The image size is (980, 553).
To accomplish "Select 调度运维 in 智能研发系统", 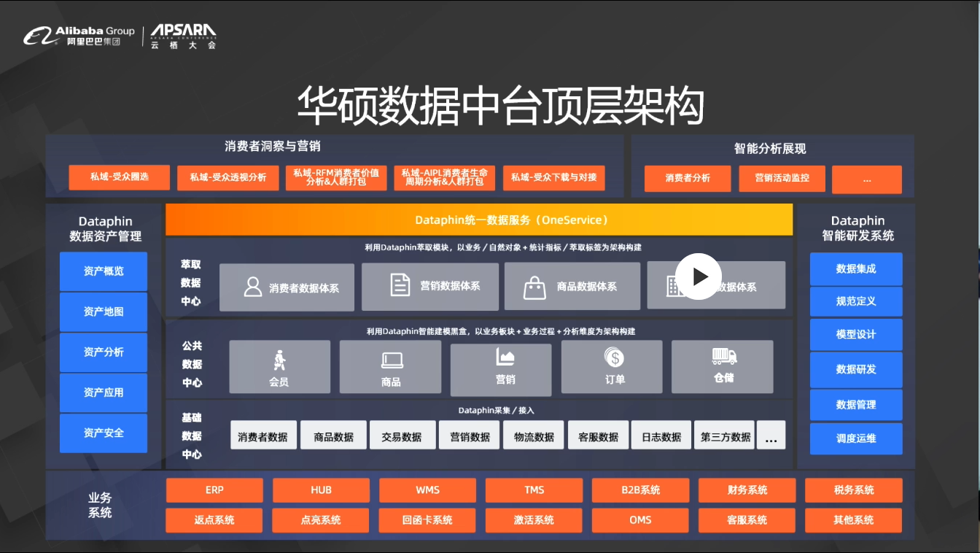I will 856,438.
